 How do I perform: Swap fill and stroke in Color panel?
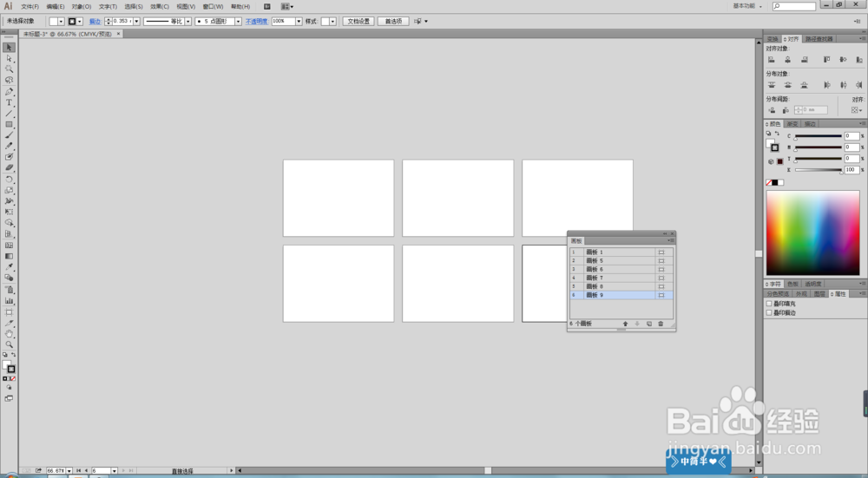click(777, 134)
